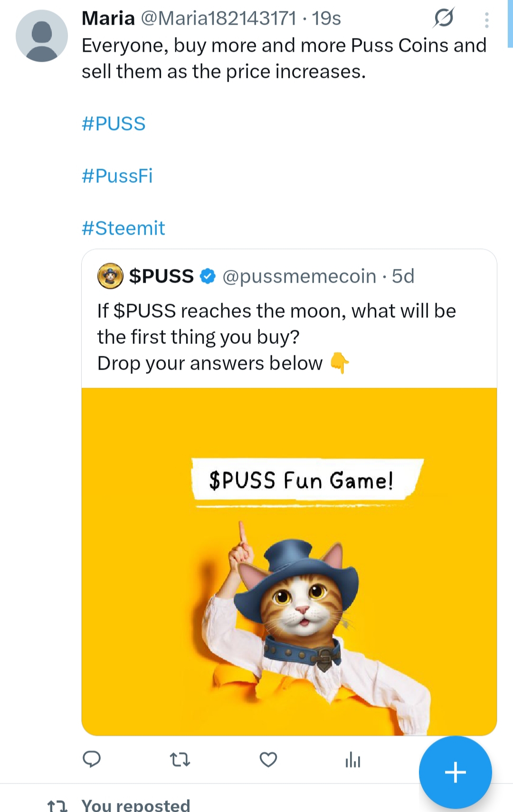Open Maria's gray profile avatar
The height and width of the screenshot is (812, 513).
pyautogui.click(x=42, y=36)
